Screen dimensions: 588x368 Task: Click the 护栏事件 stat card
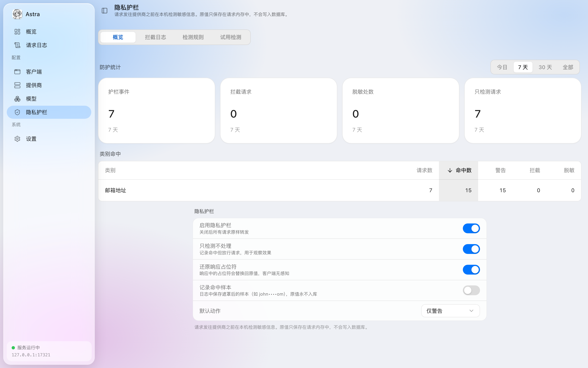point(156,110)
